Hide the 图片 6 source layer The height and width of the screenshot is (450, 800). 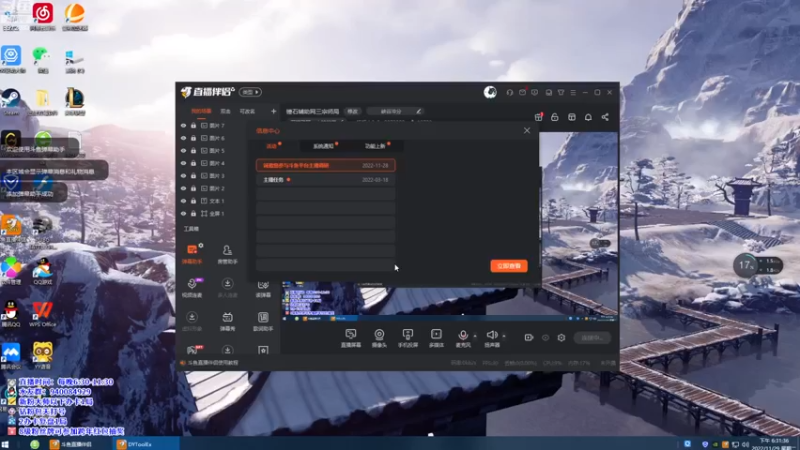(183, 138)
